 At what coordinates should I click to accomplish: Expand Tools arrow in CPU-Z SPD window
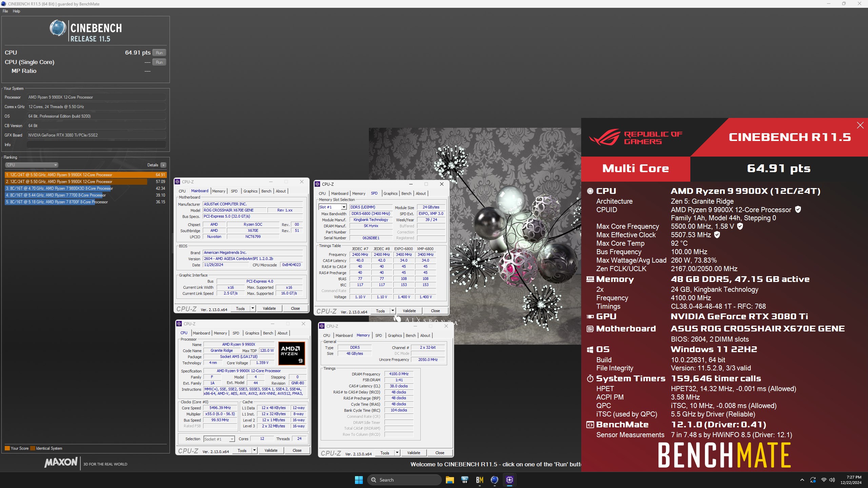click(x=393, y=311)
